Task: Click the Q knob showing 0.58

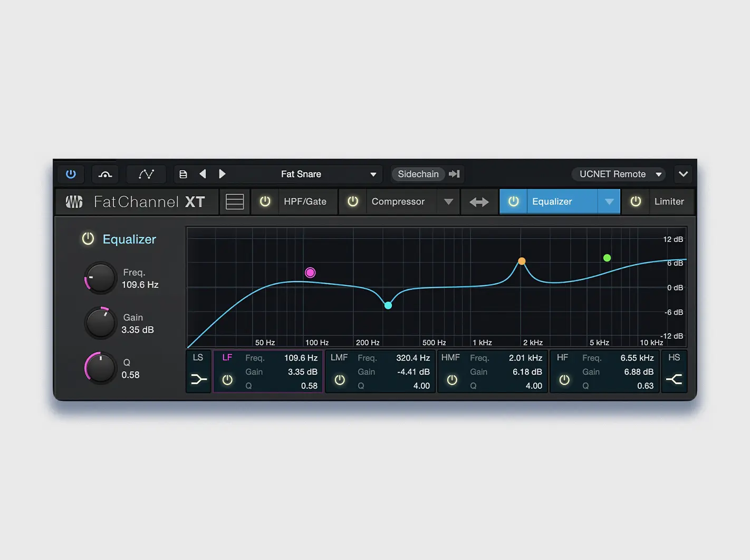Action: [100, 368]
